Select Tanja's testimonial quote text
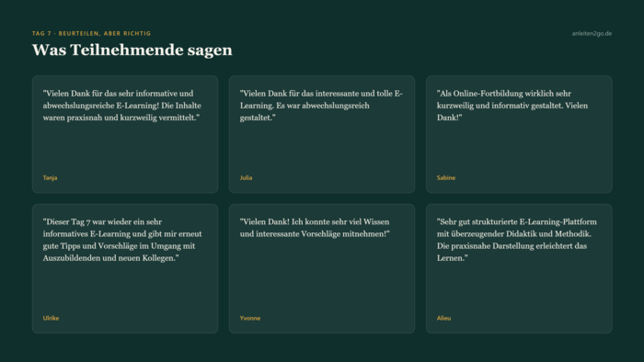Screen dimensions: 644x362 point(122,106)
